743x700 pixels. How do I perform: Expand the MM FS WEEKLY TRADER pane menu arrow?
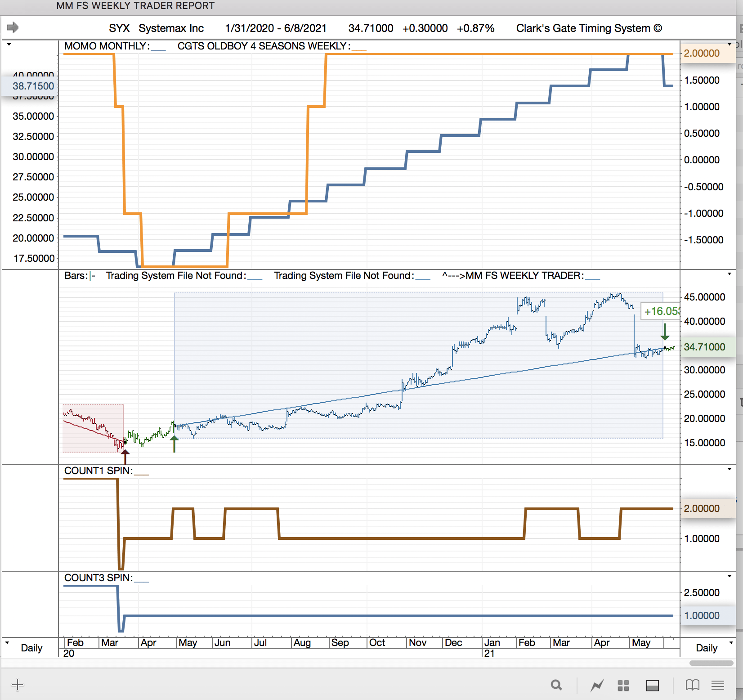tap(729, 274)
